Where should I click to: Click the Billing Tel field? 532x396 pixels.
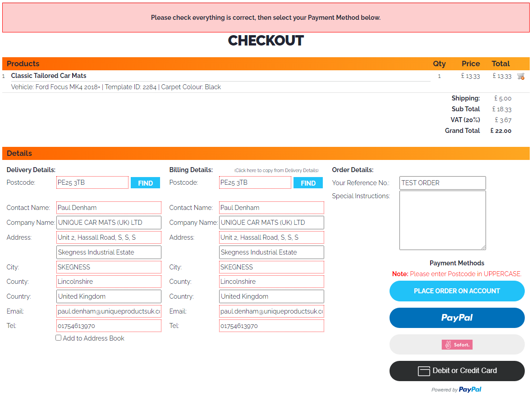click(x=271, y=326)
